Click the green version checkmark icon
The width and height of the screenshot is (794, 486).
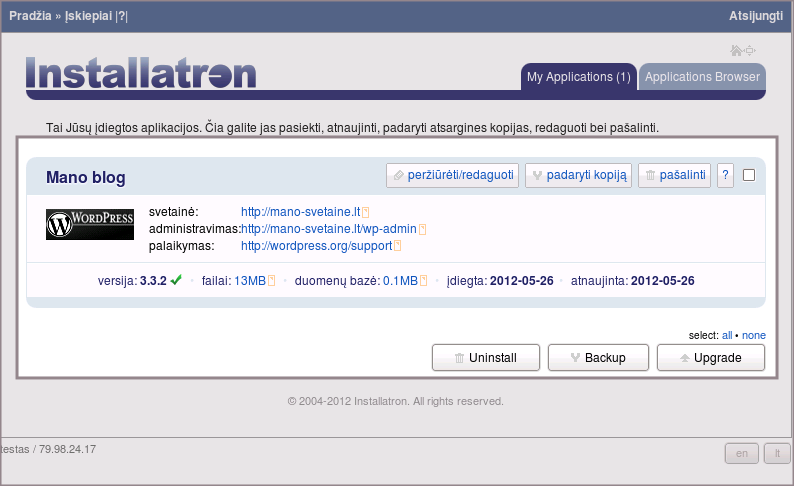(x=176, y=281)
